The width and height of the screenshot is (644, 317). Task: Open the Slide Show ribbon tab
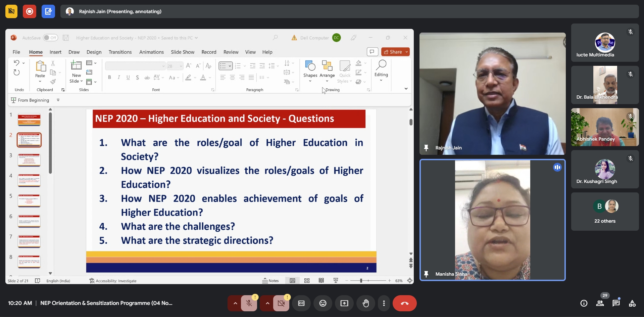click(x=182, y=52)
